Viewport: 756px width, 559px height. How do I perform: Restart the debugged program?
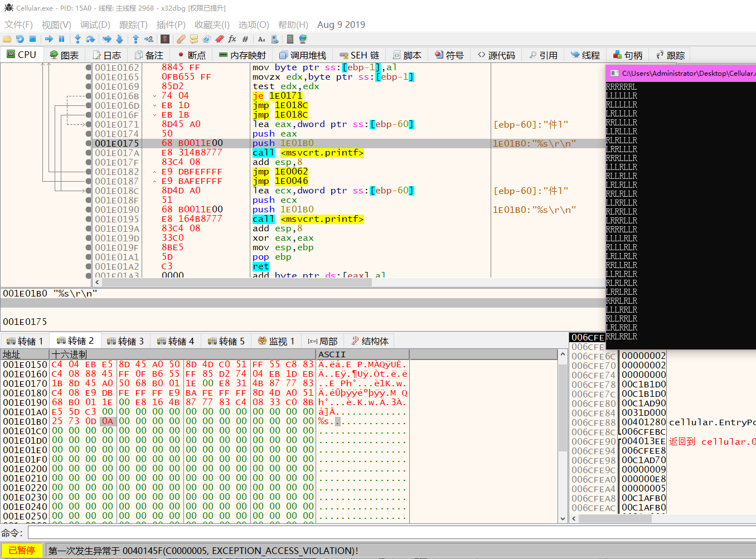click(x=20, y=39)
